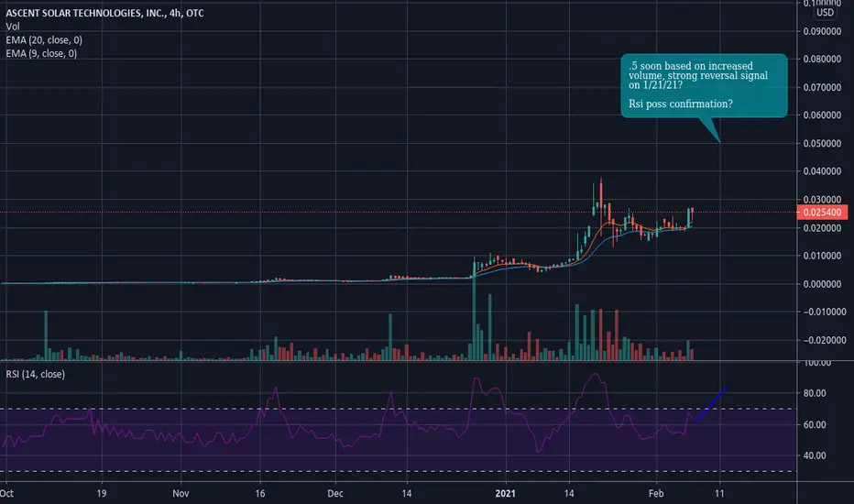This screenshot has width=854, height=504.
Task: Click the 40.00 RSI axis value
Action: point(815,455)
